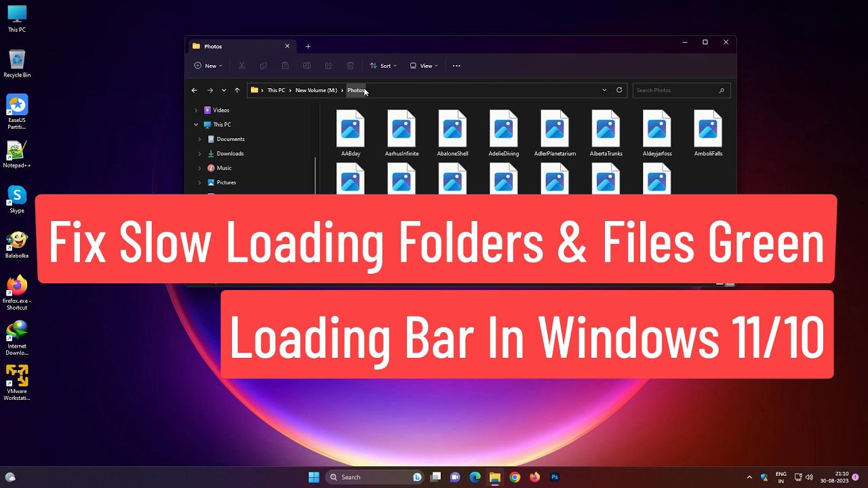The width and height of the screenshot is (868, 488).
Task: Open the See more ellipsis menu
Action: (456, 66)
